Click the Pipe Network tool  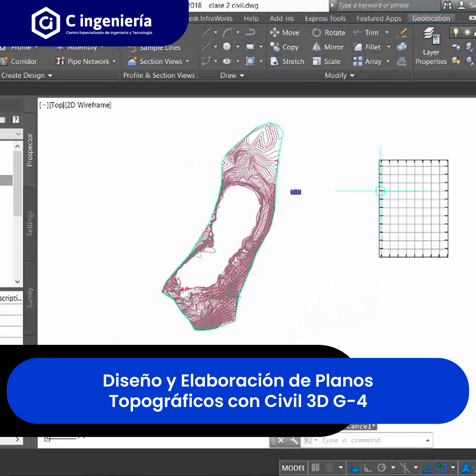(83, 61)
